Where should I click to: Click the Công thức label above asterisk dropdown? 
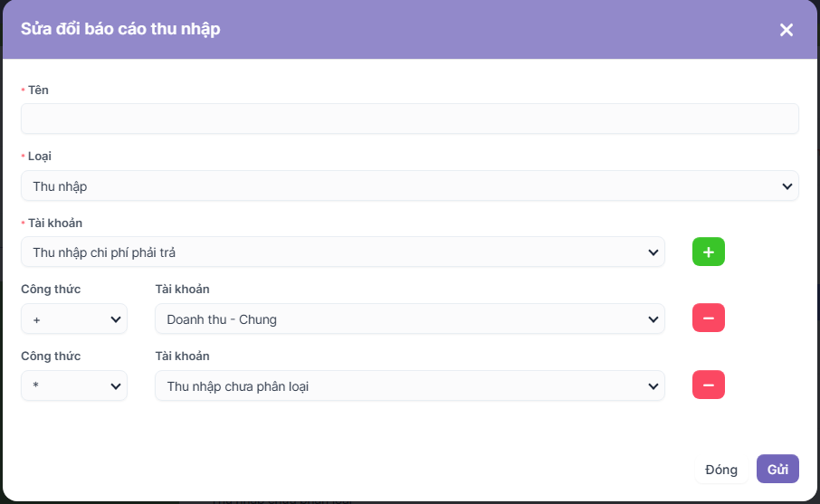click(x=51, y=357)
